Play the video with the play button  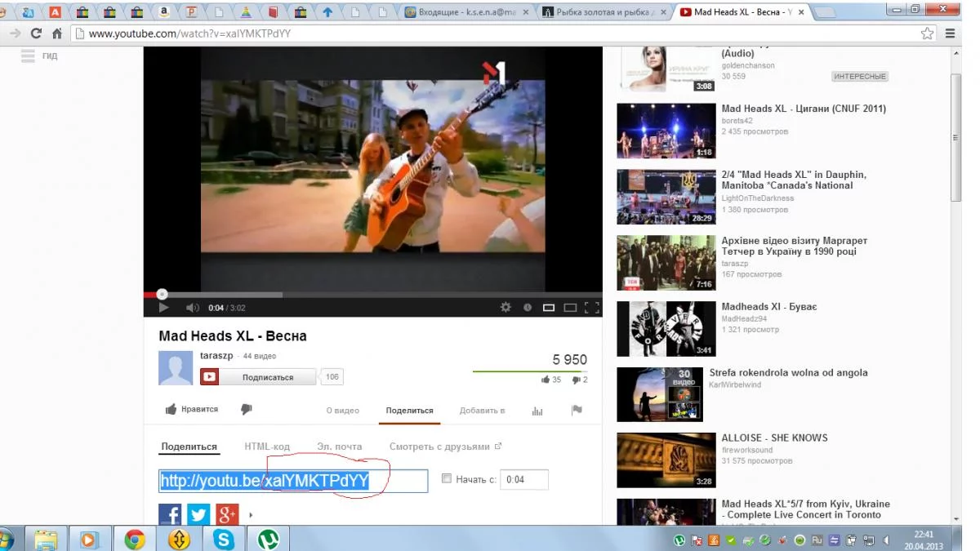[163, 308]
